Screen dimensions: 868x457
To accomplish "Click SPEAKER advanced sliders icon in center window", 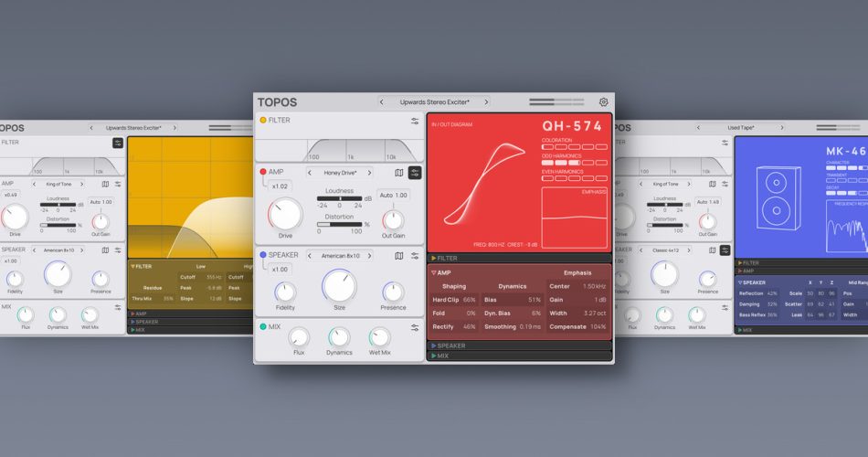I will (415, 256).
